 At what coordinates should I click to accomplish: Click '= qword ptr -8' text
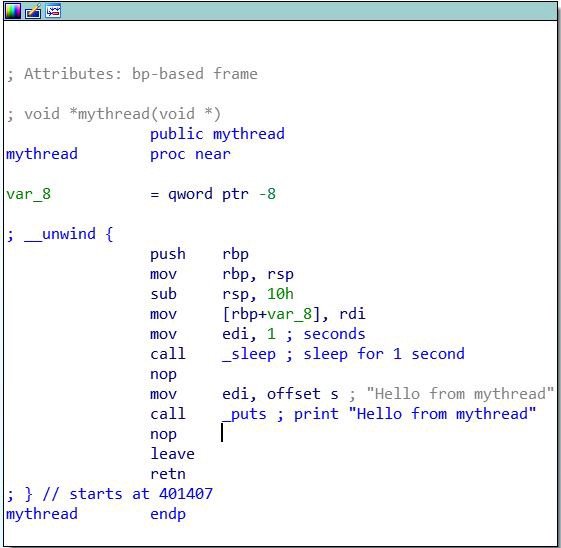(x=213, y=194)
